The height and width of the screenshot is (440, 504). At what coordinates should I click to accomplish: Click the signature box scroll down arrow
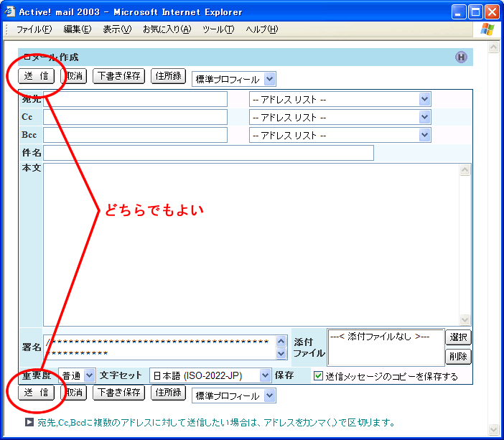[281, 354]
